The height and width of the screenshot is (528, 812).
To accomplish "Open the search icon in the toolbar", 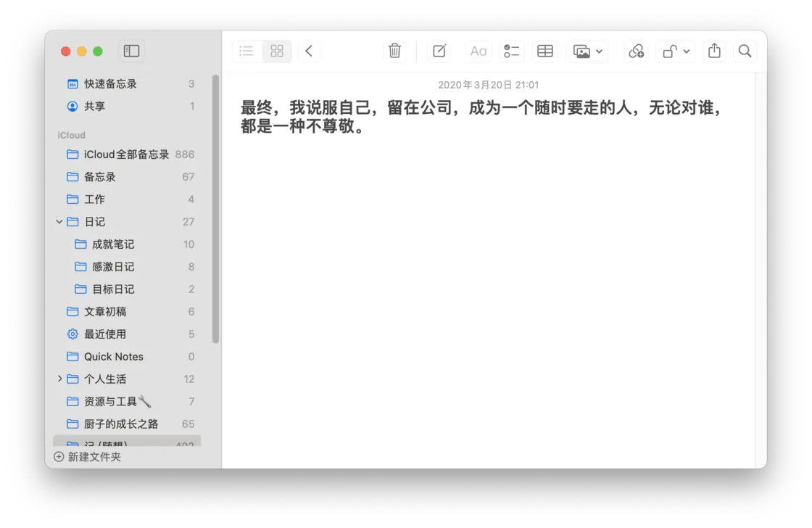I will coord(744,51).
